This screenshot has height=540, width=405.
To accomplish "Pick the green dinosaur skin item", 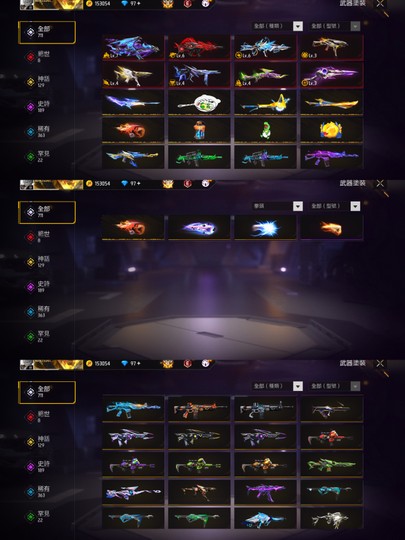I will click(265, 130).
